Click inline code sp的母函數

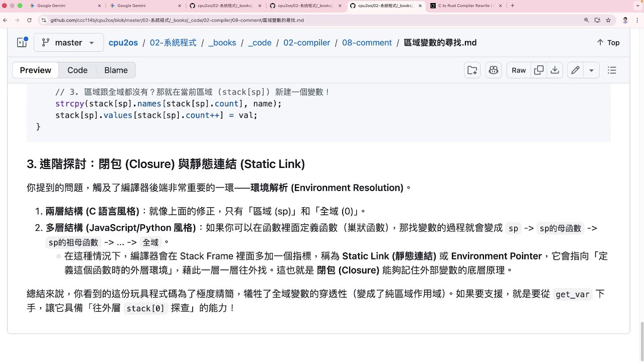560,228
